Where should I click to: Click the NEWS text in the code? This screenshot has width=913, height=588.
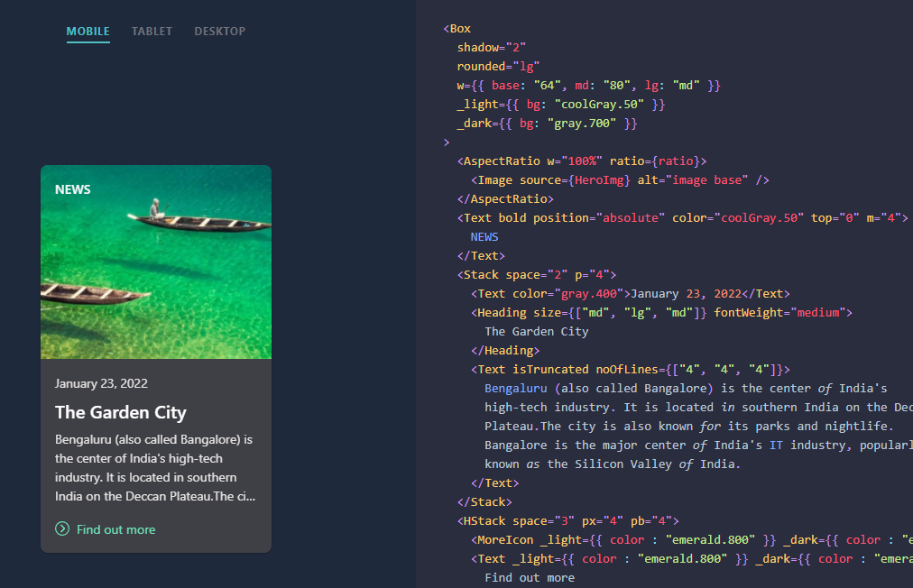[x=484, y=237]
